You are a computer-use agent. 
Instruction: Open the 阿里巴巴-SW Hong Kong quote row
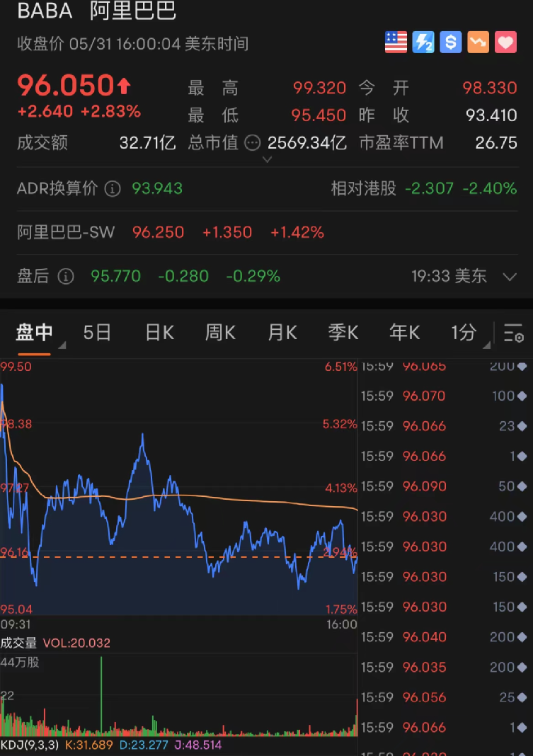tap(268, 232)
